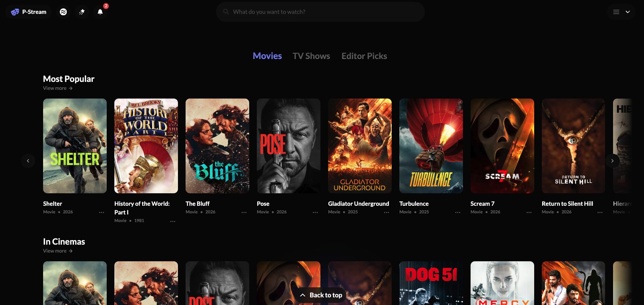Switch to the TV Shows tab

click(311, 56)
